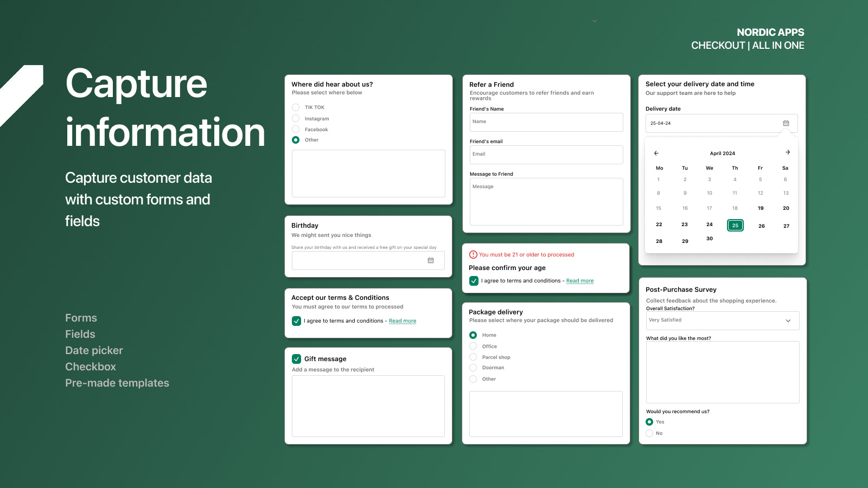The height and width of the screenshot is (488, 868).
Task: Choose Doorman delivery option
Action: [473, 367]
